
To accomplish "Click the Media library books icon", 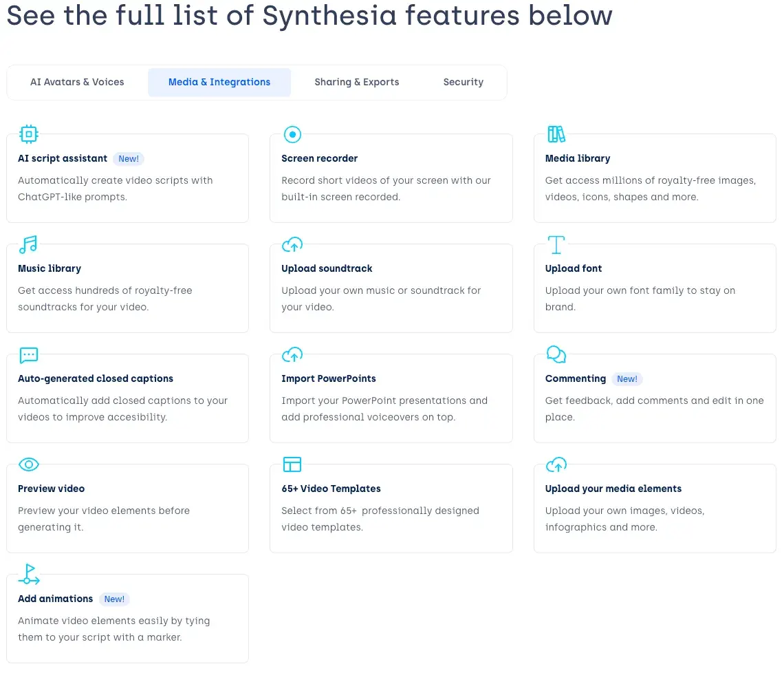I will click(x=556, y=134).
